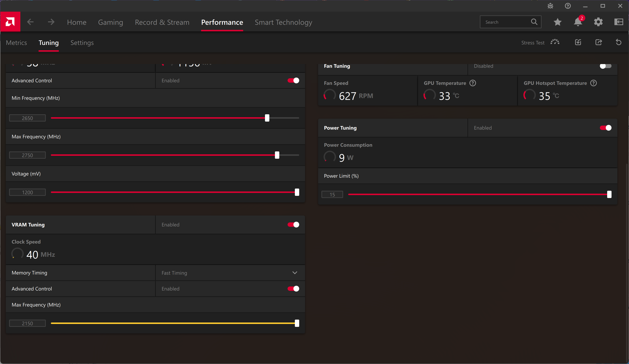Click the Max Frequency 2750 value box

click(27, 155)
